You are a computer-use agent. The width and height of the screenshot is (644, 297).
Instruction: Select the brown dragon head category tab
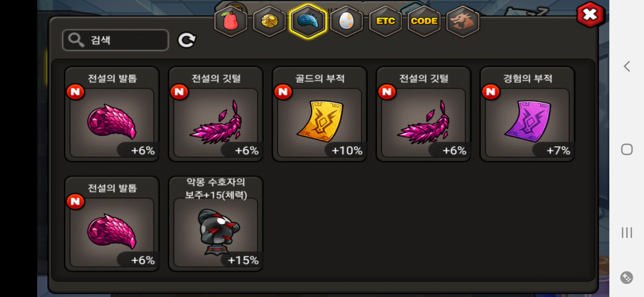click(463, 21)
